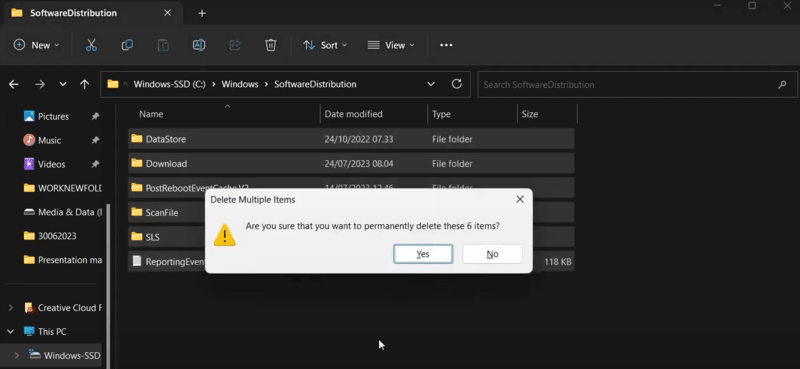The height and width of the screenshot is (369, 800).
Task: Click the Rename icon in toolbar
Action: point(198,45)
